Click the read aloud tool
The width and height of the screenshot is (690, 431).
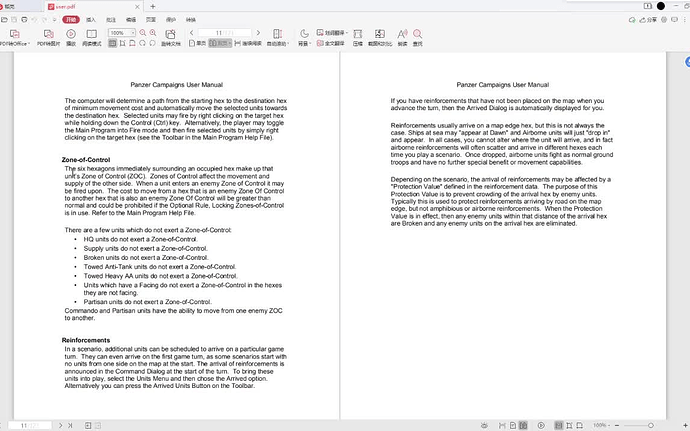[402, 37]
